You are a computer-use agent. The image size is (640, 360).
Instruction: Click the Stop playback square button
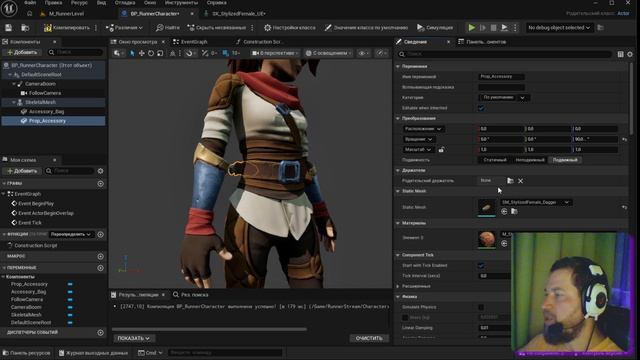pyautogui.click(x=493, y=28)
